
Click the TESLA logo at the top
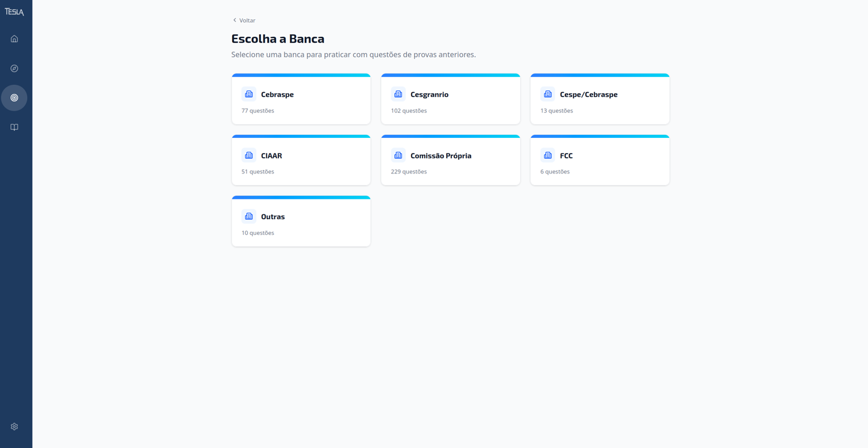[x=14, y=10]
